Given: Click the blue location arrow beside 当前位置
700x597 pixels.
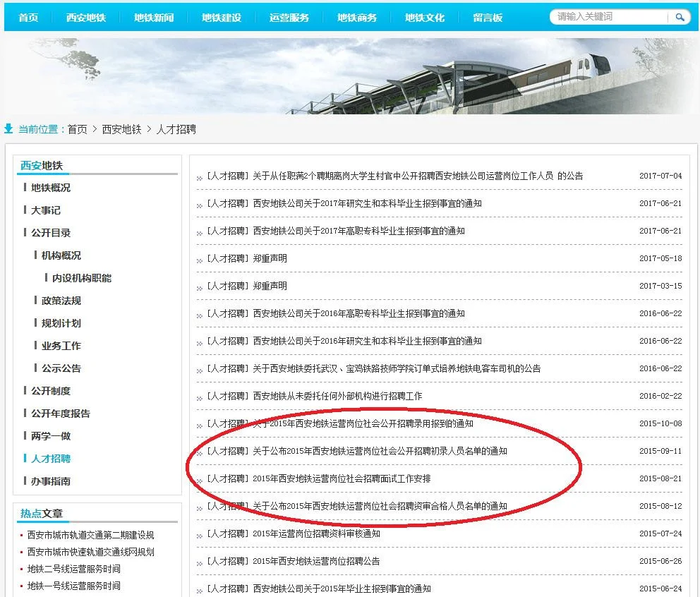Looking at the screenshot, I should coord(8,128).
